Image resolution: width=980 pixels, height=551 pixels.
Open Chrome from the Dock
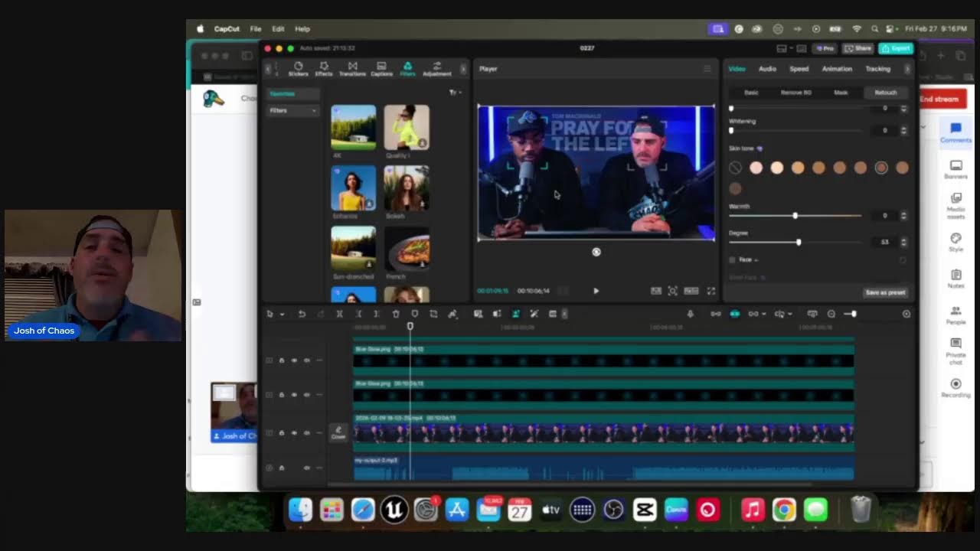pyautogui.click(x=784, y=510)
